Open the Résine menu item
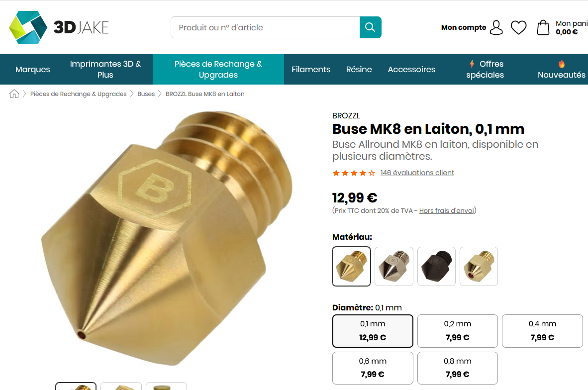 [x=359, y=69]
